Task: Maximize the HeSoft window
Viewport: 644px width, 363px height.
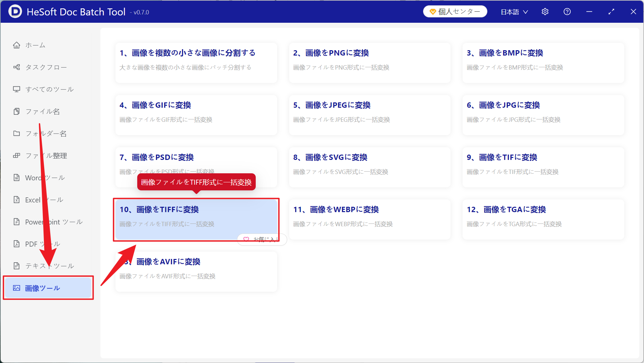Action: [611, 12]
